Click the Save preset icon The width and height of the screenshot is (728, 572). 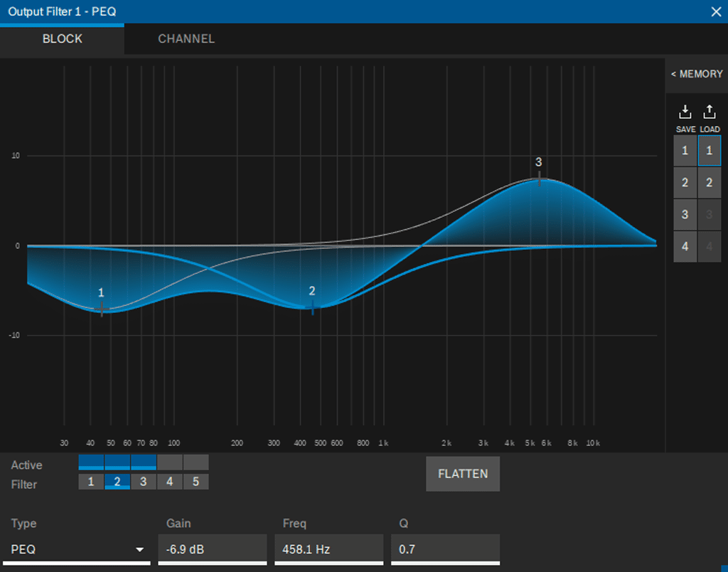(685, 112)
